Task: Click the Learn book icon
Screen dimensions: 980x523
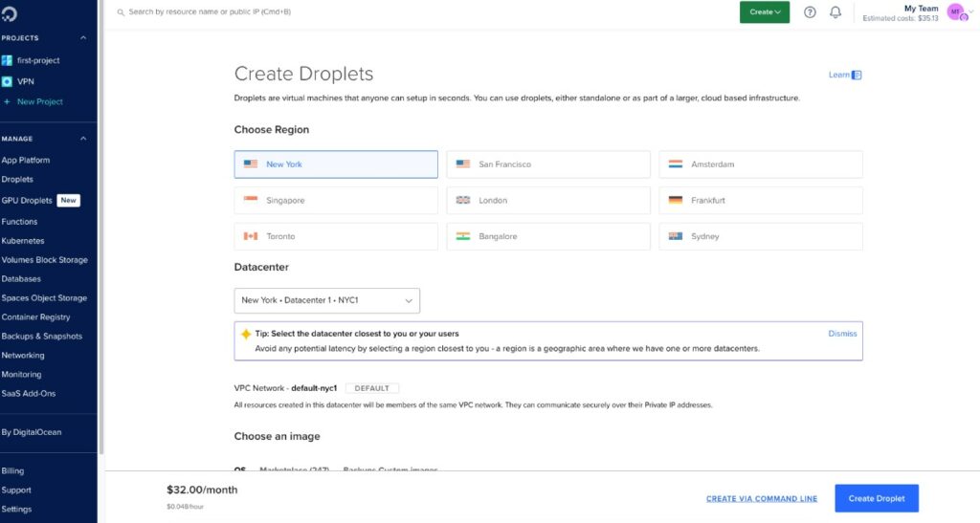Action: (x=857, y=75)
